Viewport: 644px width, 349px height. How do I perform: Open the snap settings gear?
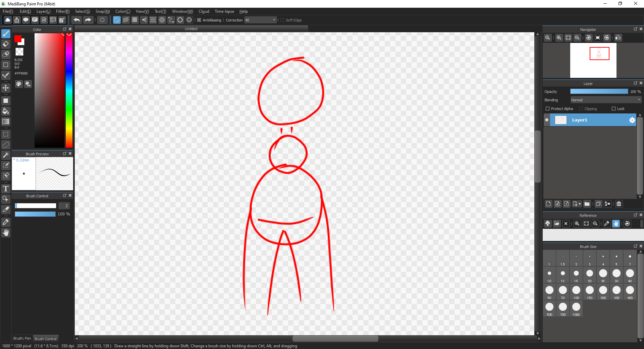click(189, 20)
